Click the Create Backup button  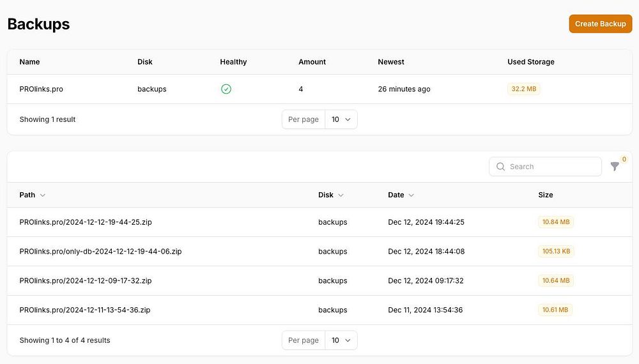[600, 24]
